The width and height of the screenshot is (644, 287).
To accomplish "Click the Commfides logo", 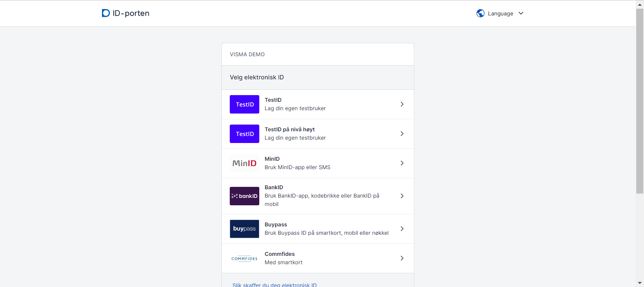I will (x=245, y=259).
